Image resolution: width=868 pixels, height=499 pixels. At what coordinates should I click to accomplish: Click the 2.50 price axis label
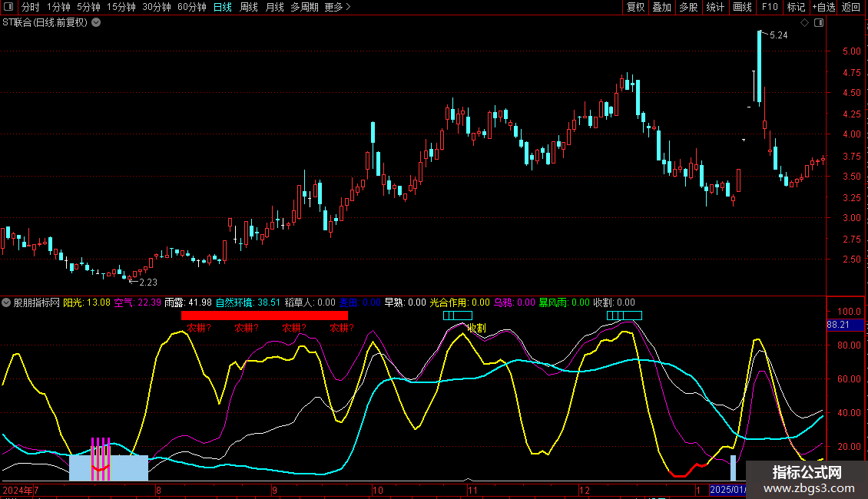pos(851,259)
